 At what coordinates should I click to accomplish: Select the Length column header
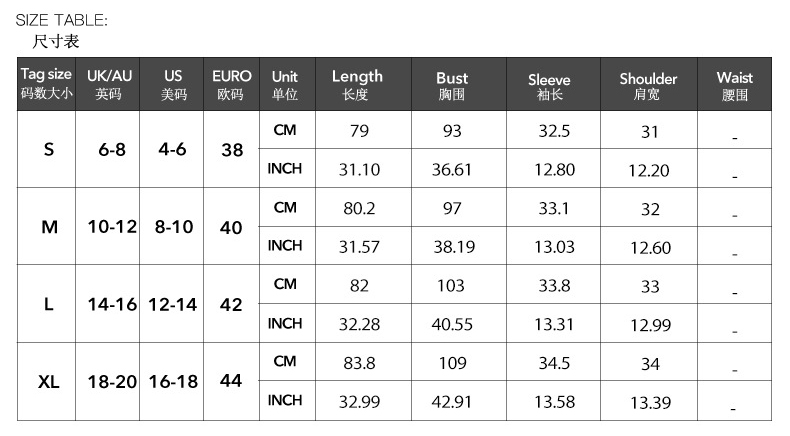pos(357,84)
